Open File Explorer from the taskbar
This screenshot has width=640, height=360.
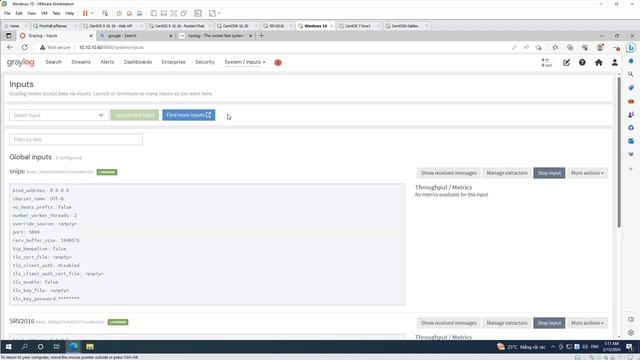(90, 347)
